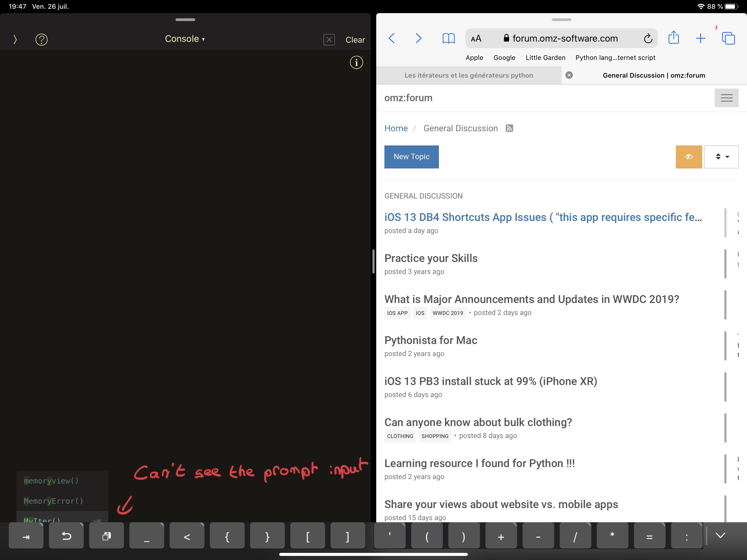This screenshot has width=747, height=560.
Task: Choose memoryview() autocomplete suggestion
Action: 62,481
